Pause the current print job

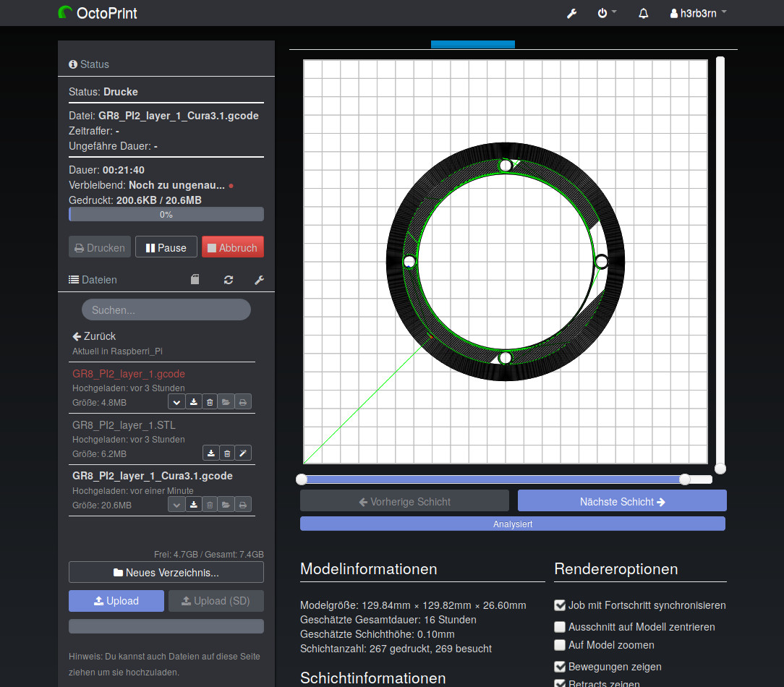coord(166,247)
